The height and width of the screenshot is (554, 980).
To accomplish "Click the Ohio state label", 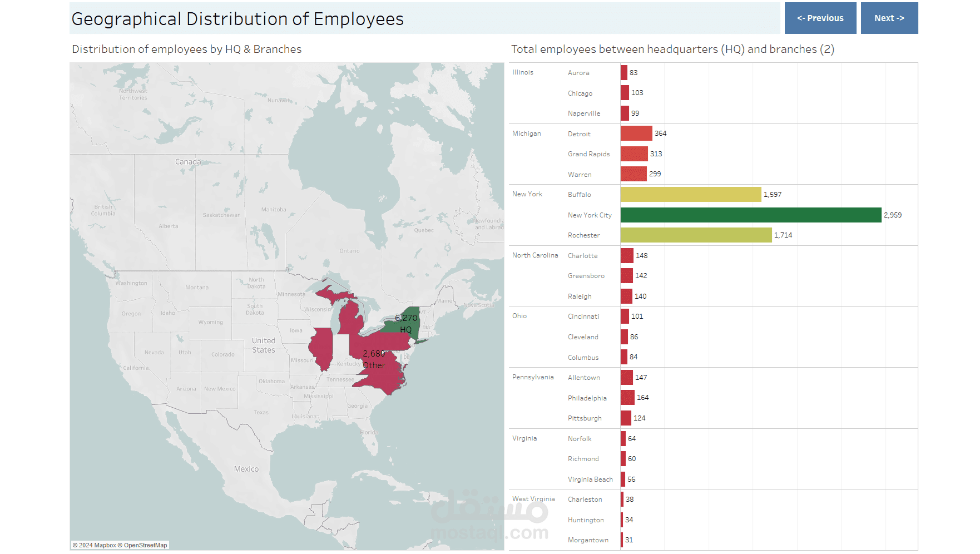I will coord(519,316).
